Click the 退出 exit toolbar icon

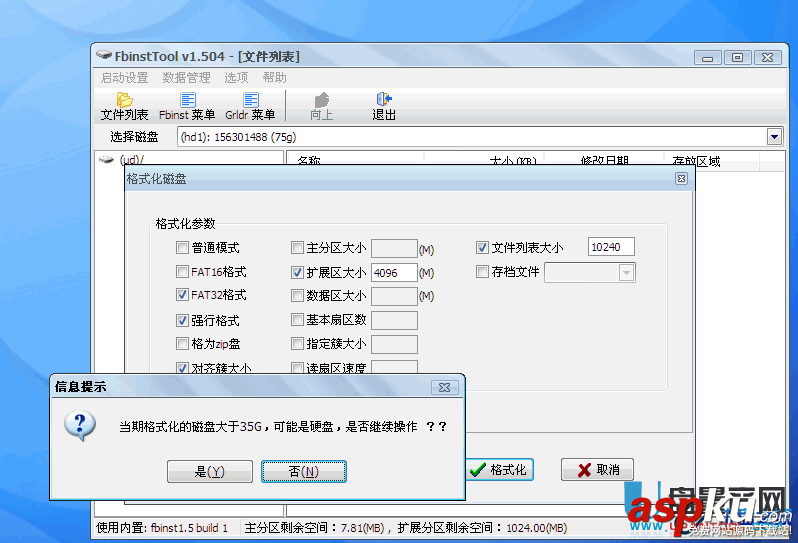(x=384, y=106)
